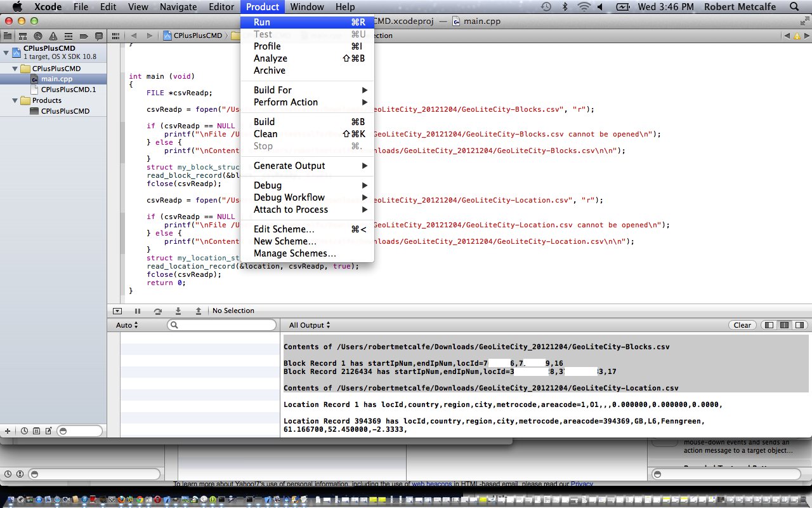Image resolution: width=812 pixels, height=508 pixels.
Task: Click the Step Over debug icon
Action: coord(157,311)
